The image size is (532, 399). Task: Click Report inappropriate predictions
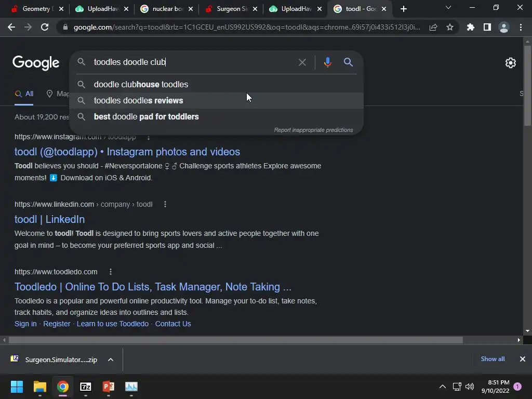pyautogui.click(x=313, y=130)
